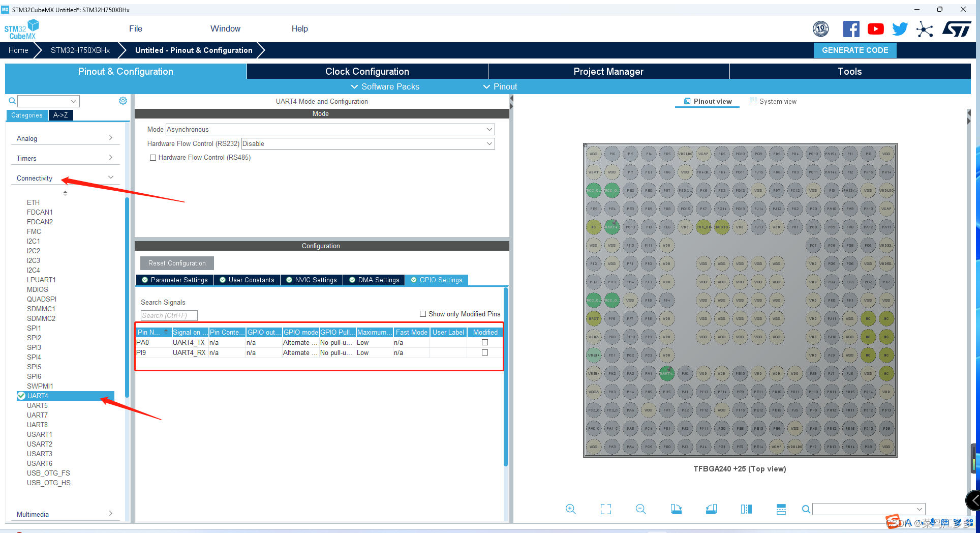Click the ST community network icon
980x533 pixels.
pos(925,29)
